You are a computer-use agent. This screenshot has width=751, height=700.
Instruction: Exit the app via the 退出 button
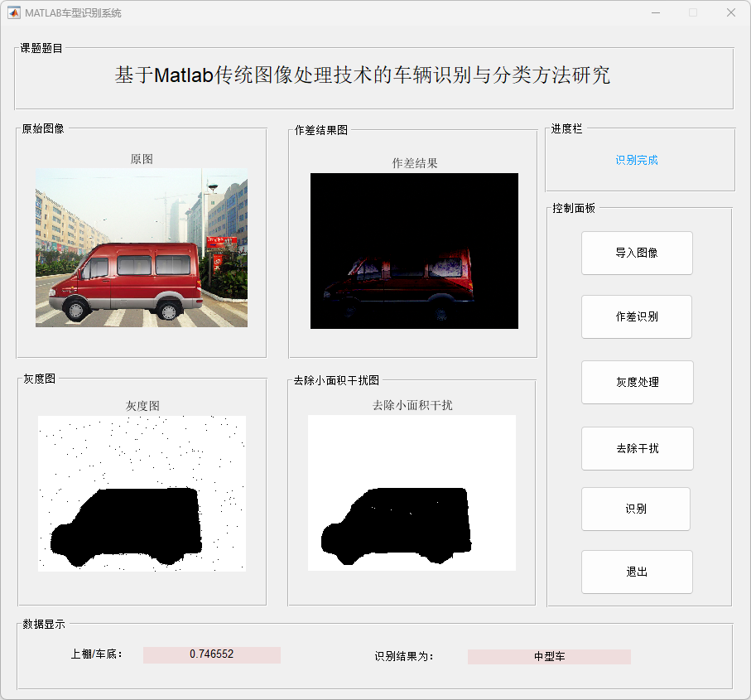637,572
